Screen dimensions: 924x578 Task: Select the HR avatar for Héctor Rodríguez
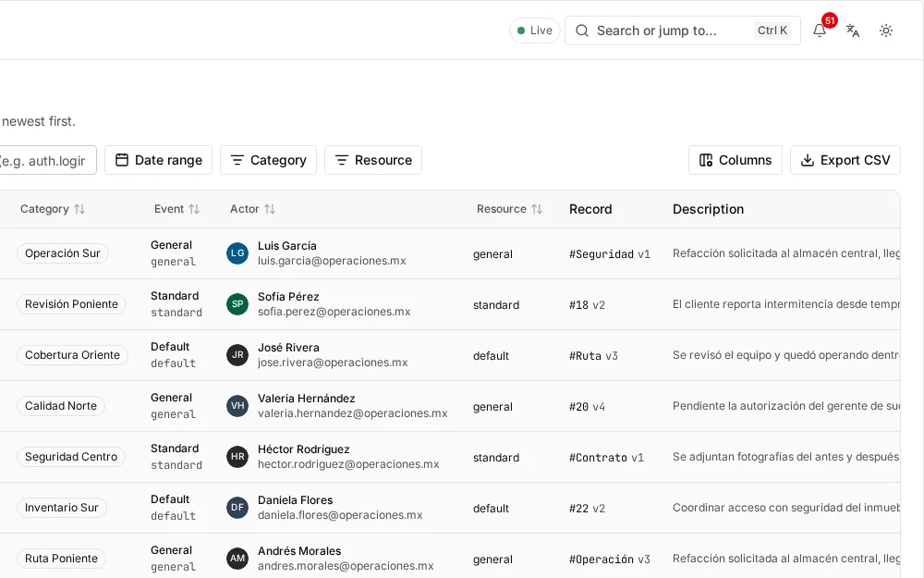(237, 457)
